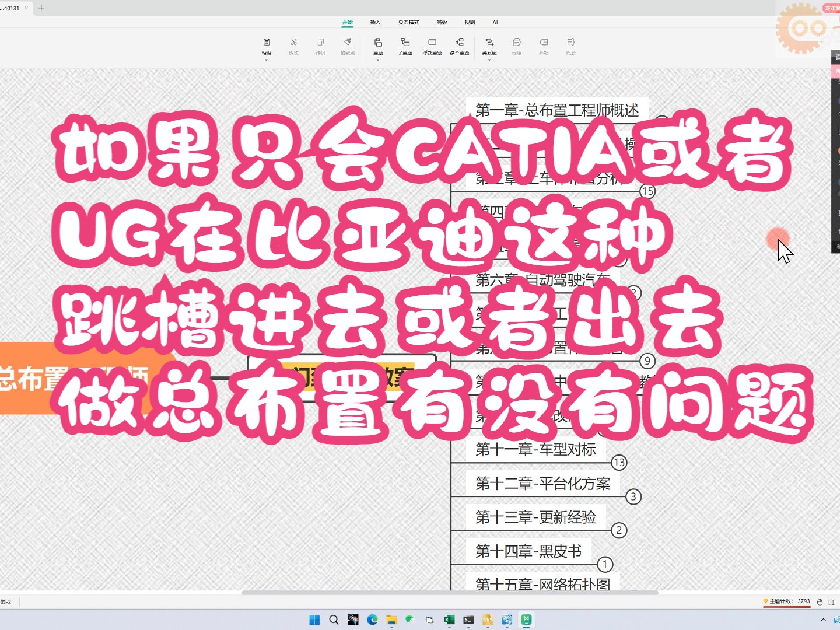
Task: Open the 高级 tab
Action: 442,22
